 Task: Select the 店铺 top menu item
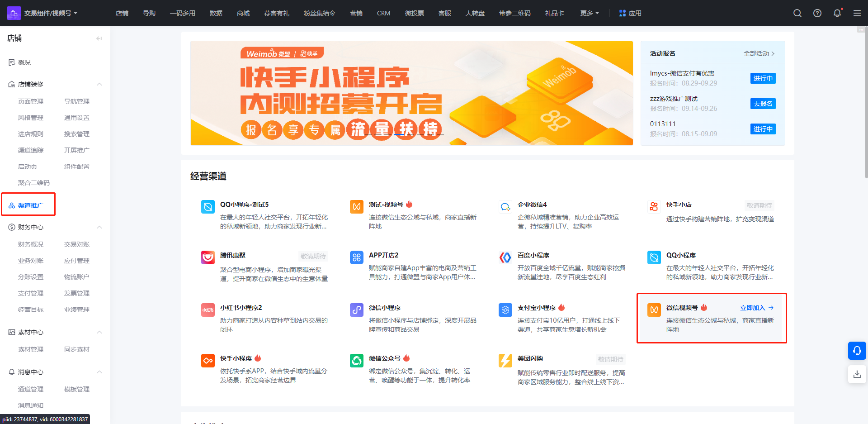point(122,13)
